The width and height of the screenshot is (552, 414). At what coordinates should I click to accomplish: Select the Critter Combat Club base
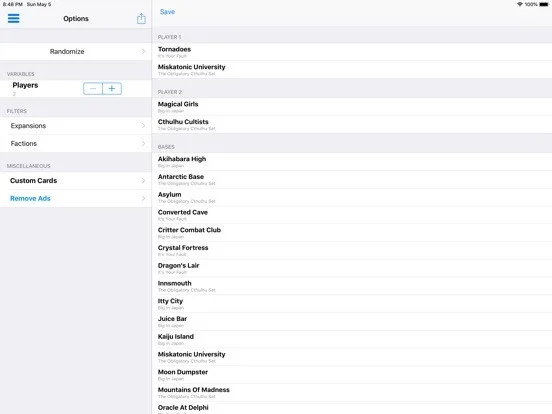pyautogui.click(x=352, y=232)
